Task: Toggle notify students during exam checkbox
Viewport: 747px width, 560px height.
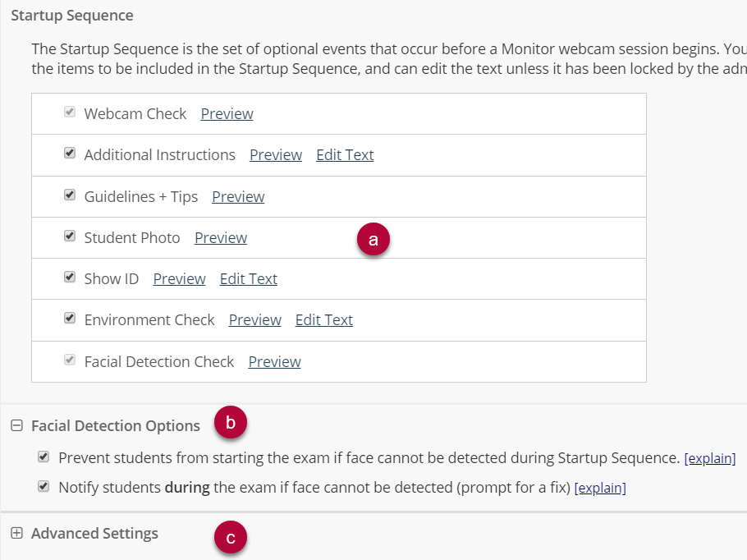Action: coord(44,487)
